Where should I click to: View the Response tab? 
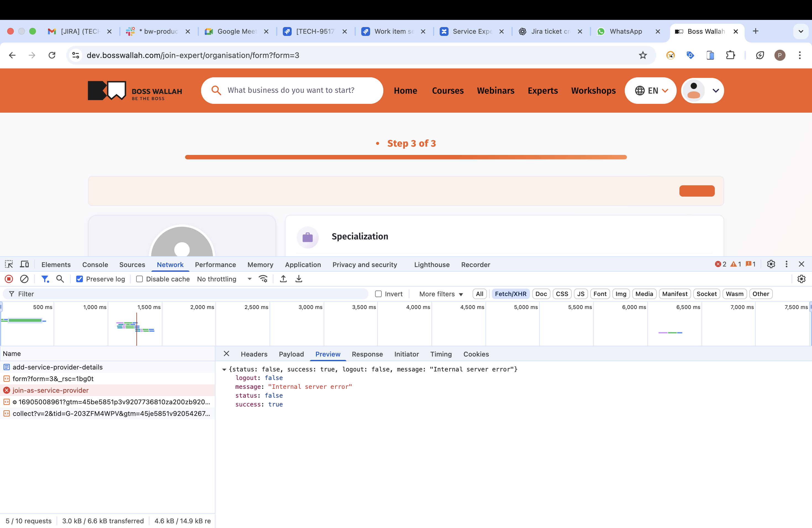(367, 354)
